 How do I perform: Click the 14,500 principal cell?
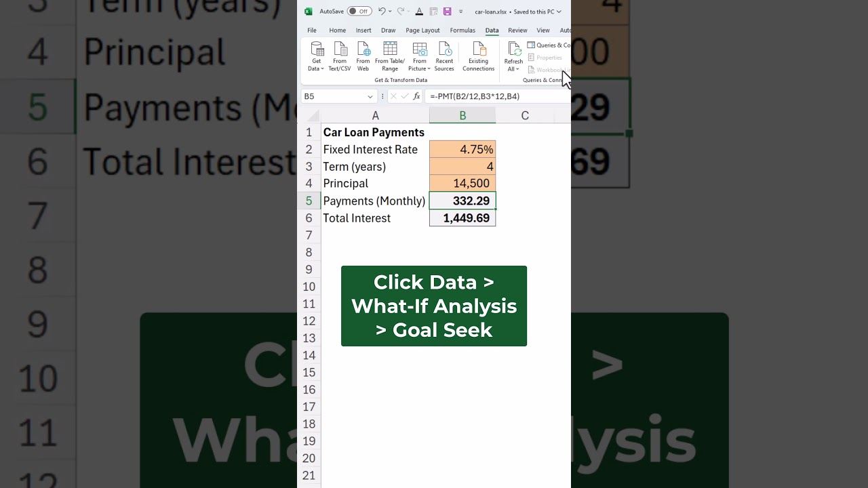[462, 183]
